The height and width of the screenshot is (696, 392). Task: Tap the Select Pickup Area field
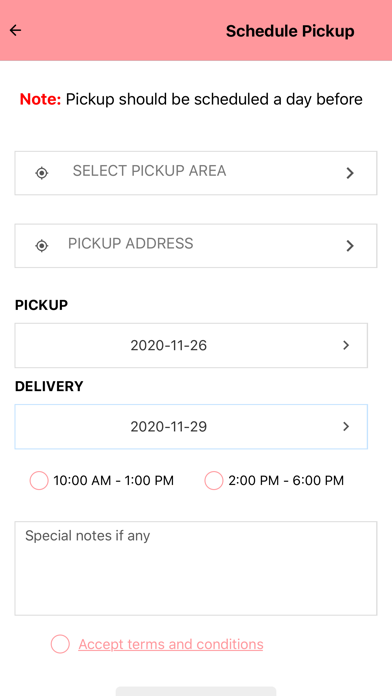[196, 173]
